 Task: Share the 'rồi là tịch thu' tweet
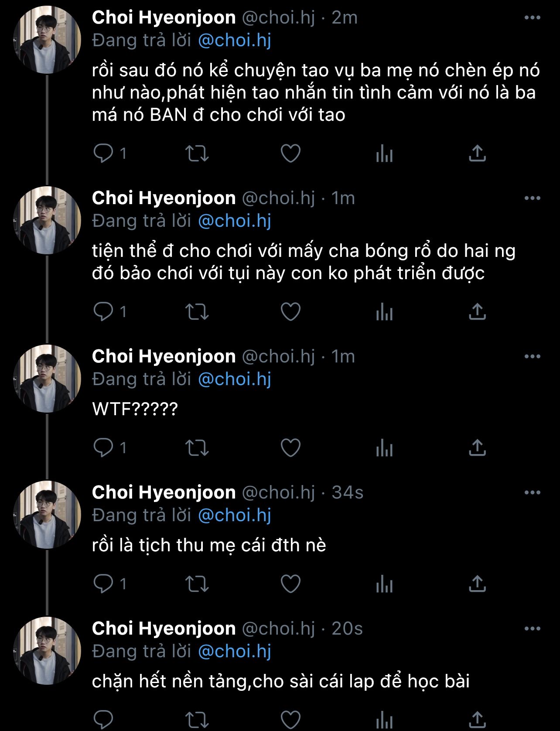click(477, 584)
